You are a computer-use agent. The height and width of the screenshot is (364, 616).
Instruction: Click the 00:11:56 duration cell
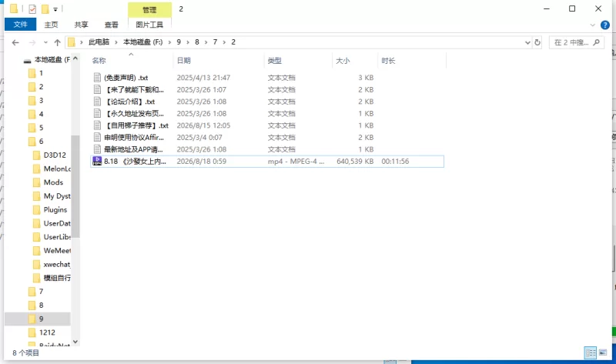395,162
